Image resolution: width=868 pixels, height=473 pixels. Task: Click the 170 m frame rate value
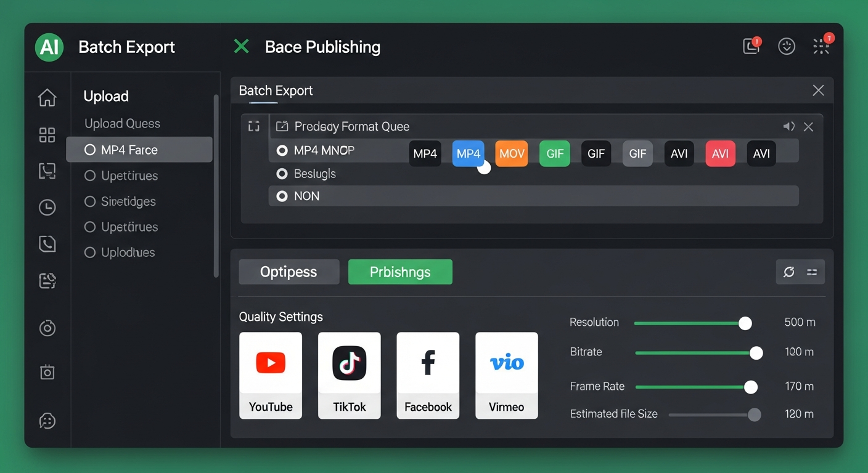tap(800, 386)
